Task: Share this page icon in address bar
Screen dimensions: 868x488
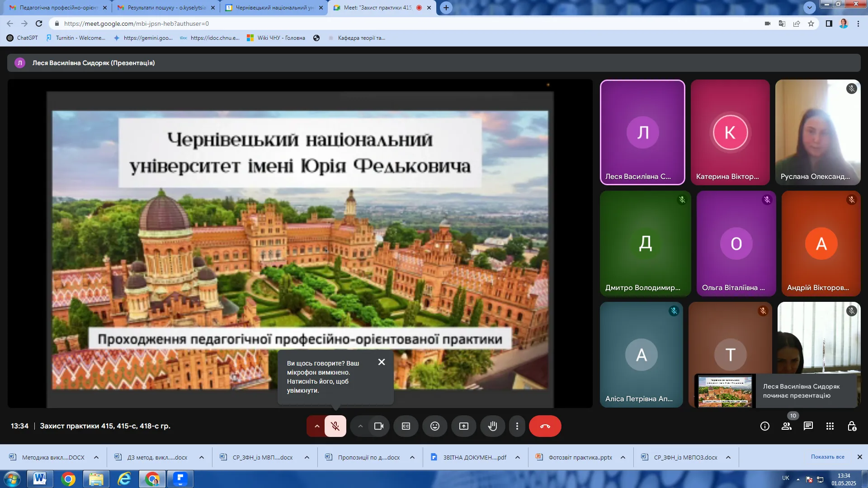Action: coord(797,23)
